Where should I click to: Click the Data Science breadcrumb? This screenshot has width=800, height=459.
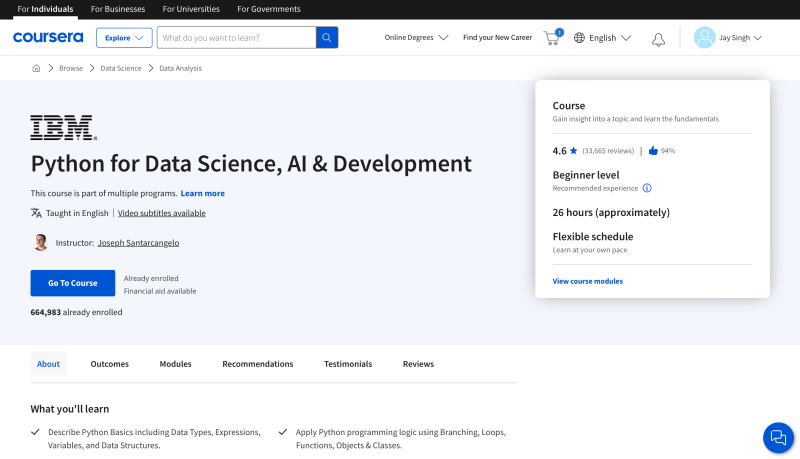121,68
